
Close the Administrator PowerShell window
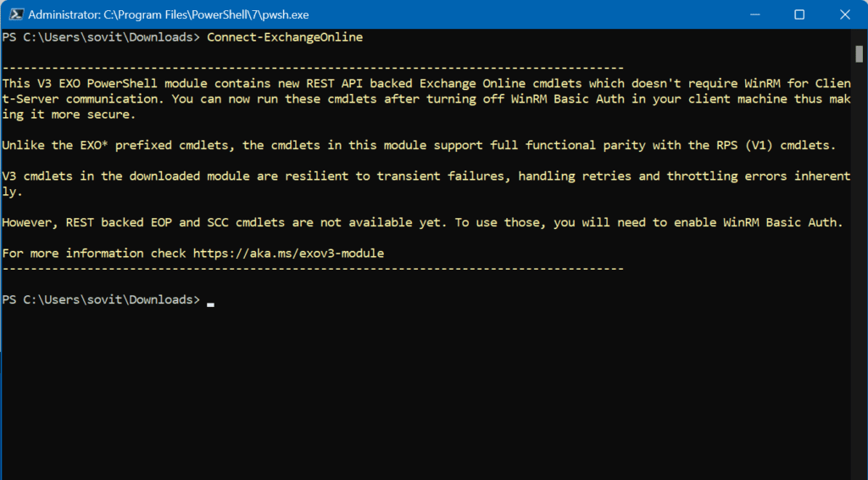[845, 14]
